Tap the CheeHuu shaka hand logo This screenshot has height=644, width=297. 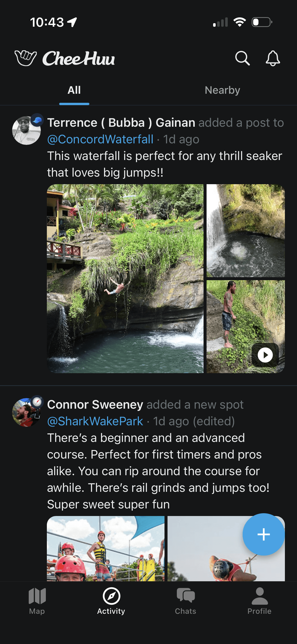pyautogui.click(x=25, y=58)
